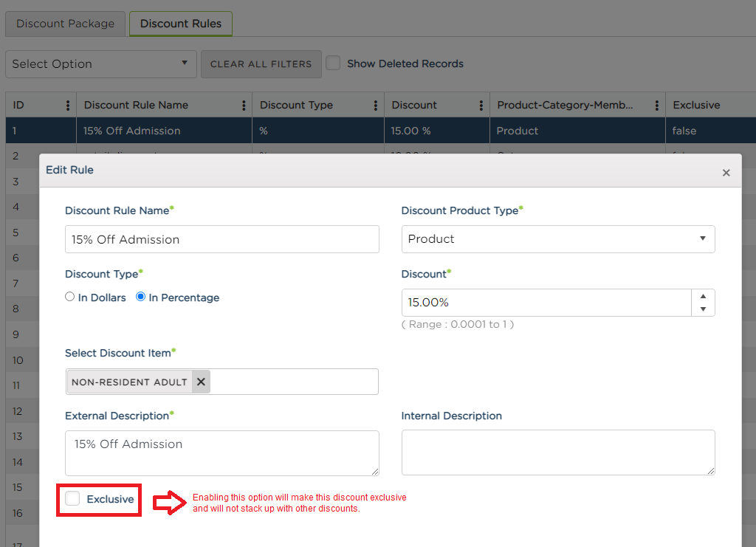This screenshot has width=756, height=547.
Task: Click CLEAR ALL FILTERS button
Action: point(261,64)
